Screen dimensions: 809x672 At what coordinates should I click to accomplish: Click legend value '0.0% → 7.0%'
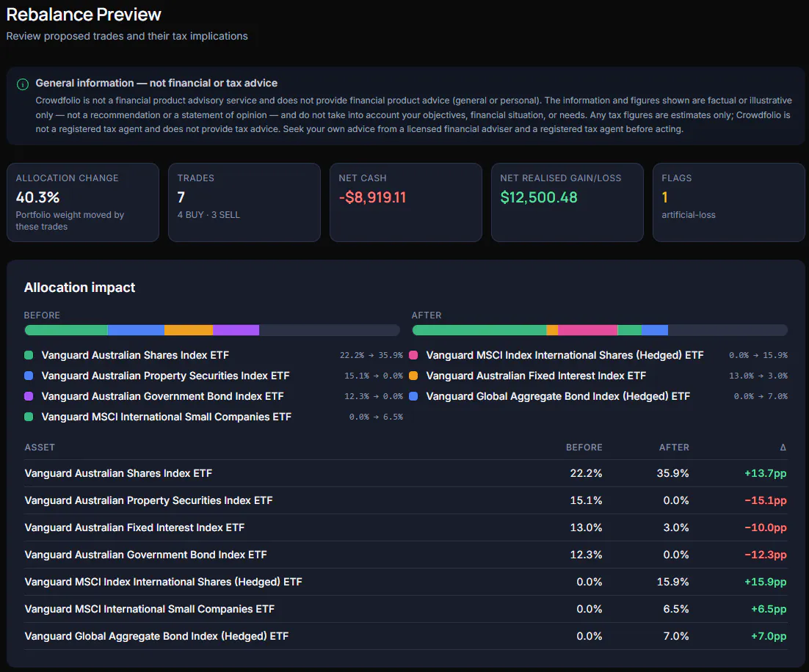761,397
